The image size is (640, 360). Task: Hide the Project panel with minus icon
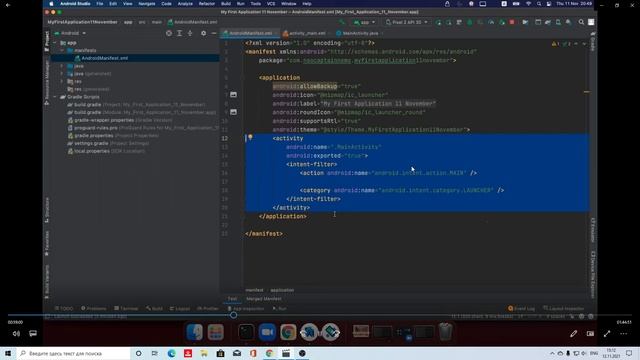214,33
